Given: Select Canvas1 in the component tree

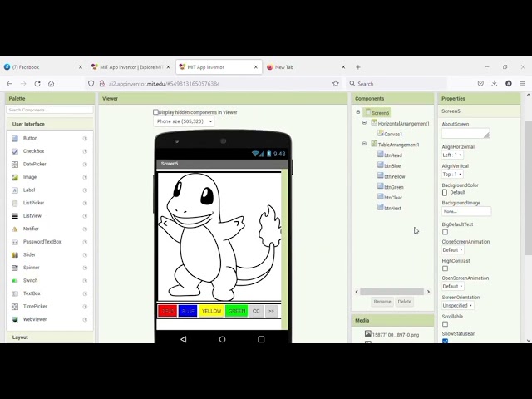Looking at the screenshot, I should pos(393,134).
